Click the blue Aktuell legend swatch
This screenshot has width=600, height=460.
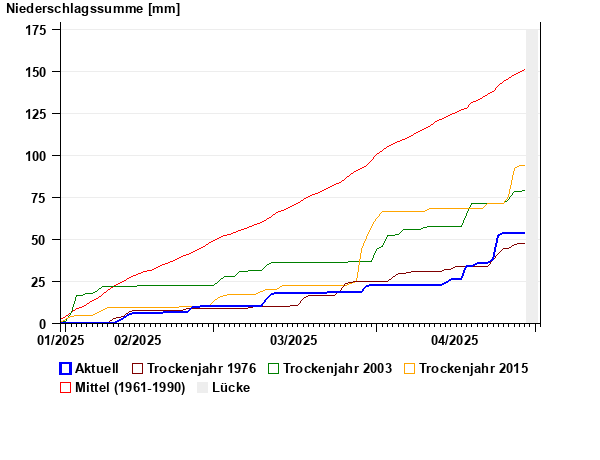coord(65,369)
